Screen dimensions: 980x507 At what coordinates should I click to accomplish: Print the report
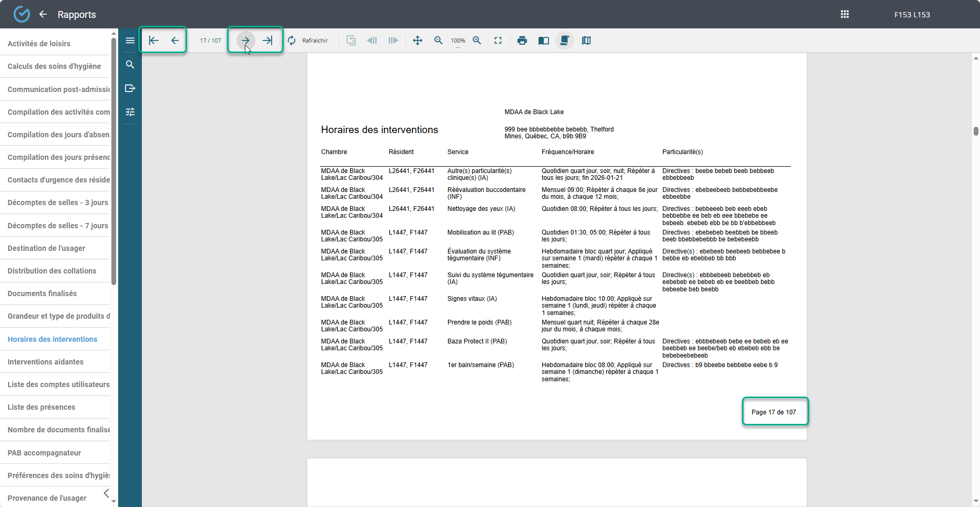pyautogui.click(x=522, y=40)
